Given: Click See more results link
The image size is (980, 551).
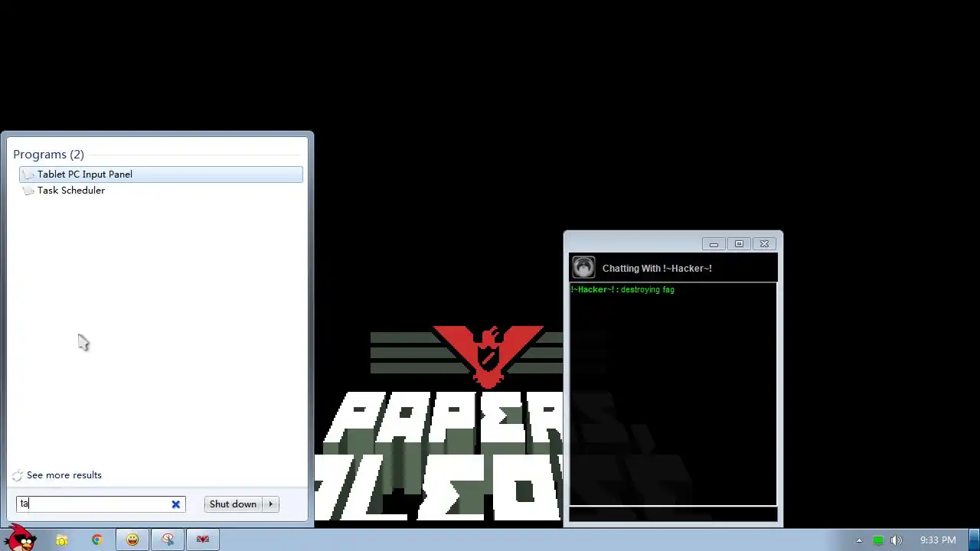Looking at the screenshot, I should coord(64,475).
